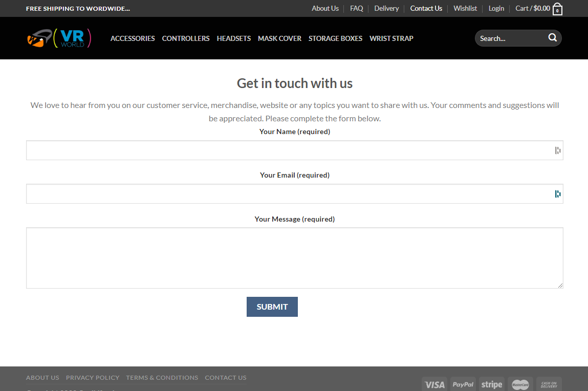This screenshot has height=391, width=588.
Task: Select Storage Boxes in navigation
Action: (x=335, y=38)
